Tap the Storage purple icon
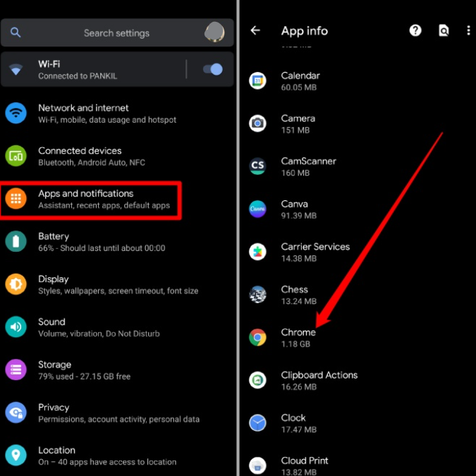The width and height of the screenshot is (476, 476). click(16, 370)
